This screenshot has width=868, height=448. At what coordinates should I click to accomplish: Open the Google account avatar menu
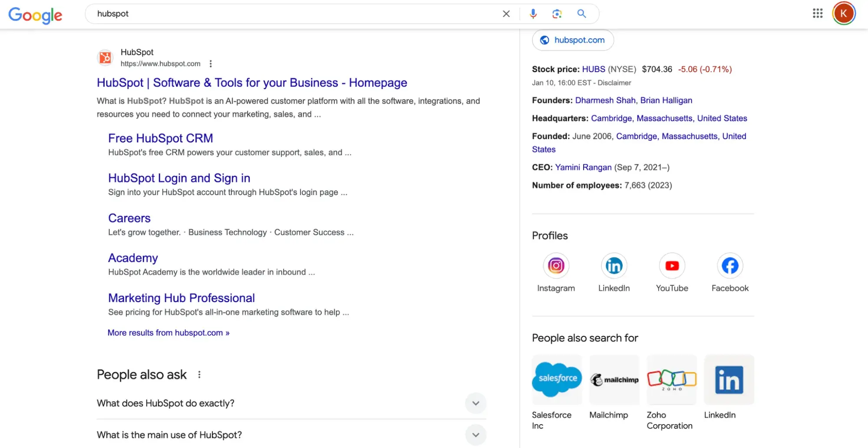tap(843, 13)
